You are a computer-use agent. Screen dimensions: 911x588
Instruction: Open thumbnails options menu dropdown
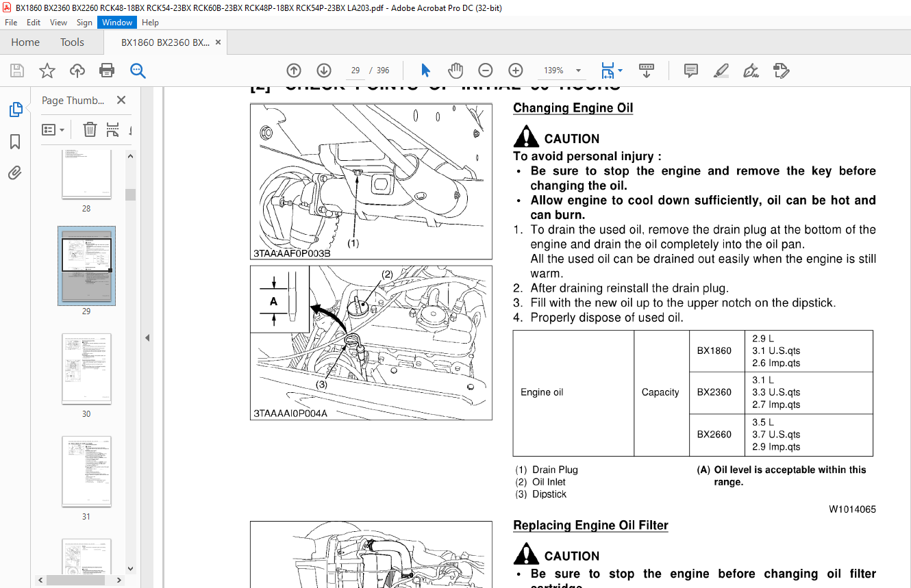pos(53,129)
